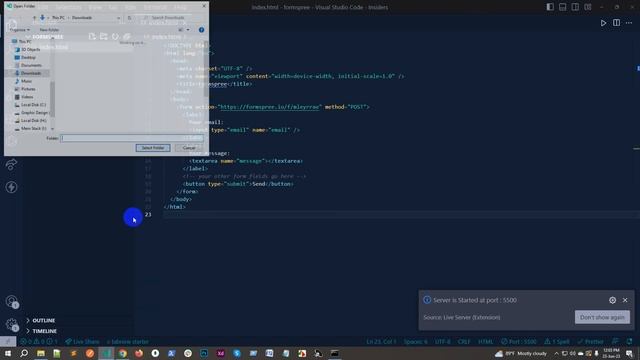Switch to Chrome in the taskbar
Viewport: 640px width, 360px height.
122,353
